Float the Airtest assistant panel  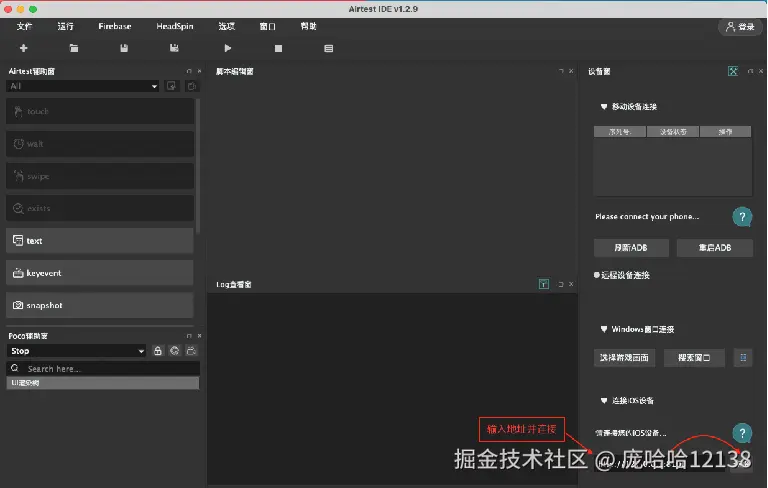pos(189,71)
